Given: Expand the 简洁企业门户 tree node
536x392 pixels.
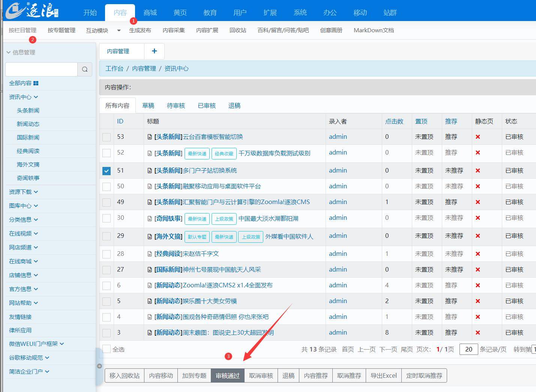Looking at the screenshot, I should click(29, 372).
